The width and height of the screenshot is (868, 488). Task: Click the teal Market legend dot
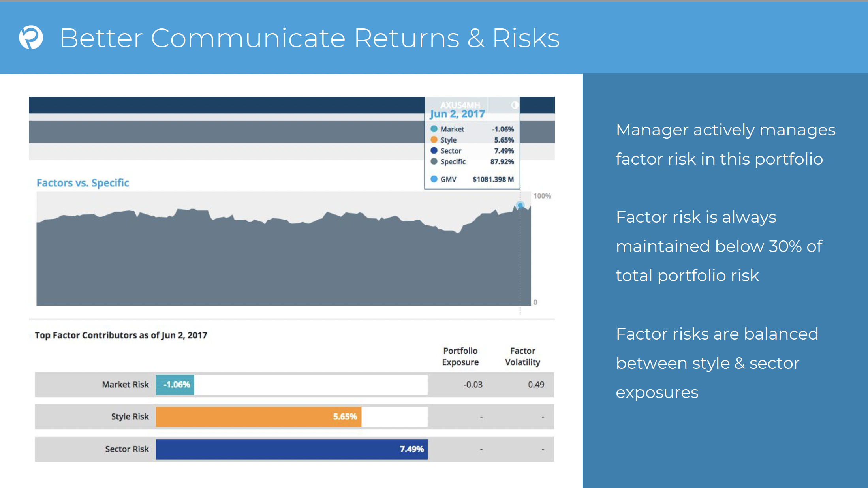(x=434, y=129)
